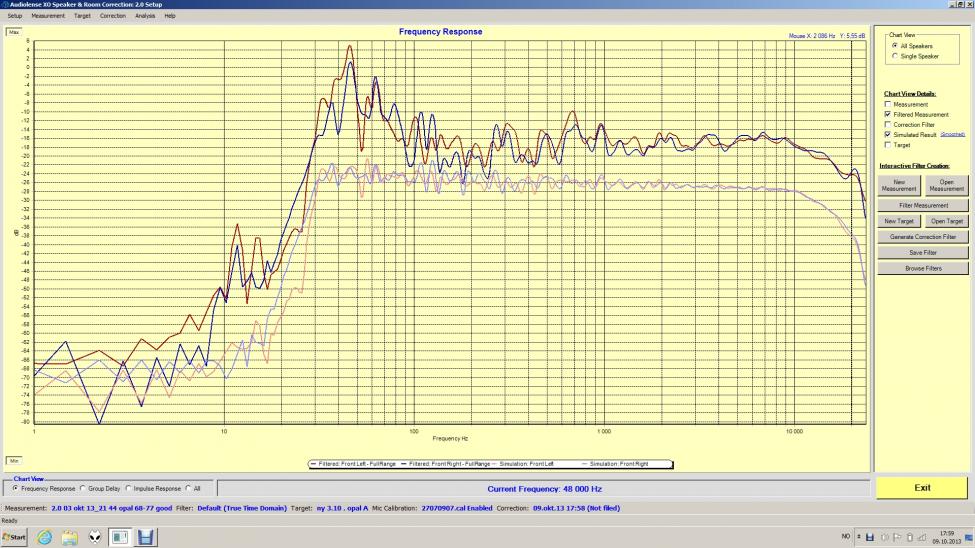Click filter value 'Default (True Time Domain)'
975x548 pixels.
242,508
